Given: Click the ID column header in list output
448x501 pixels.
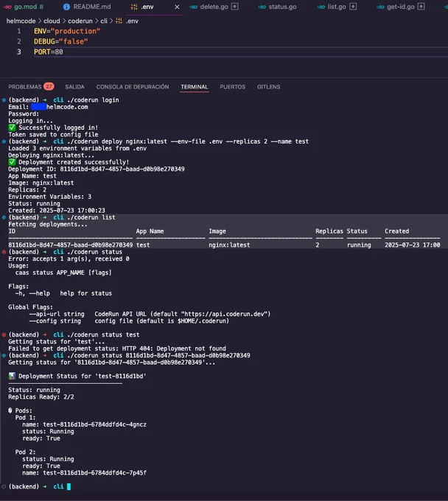Looking at the screenshot, I should tap(12, 231).
